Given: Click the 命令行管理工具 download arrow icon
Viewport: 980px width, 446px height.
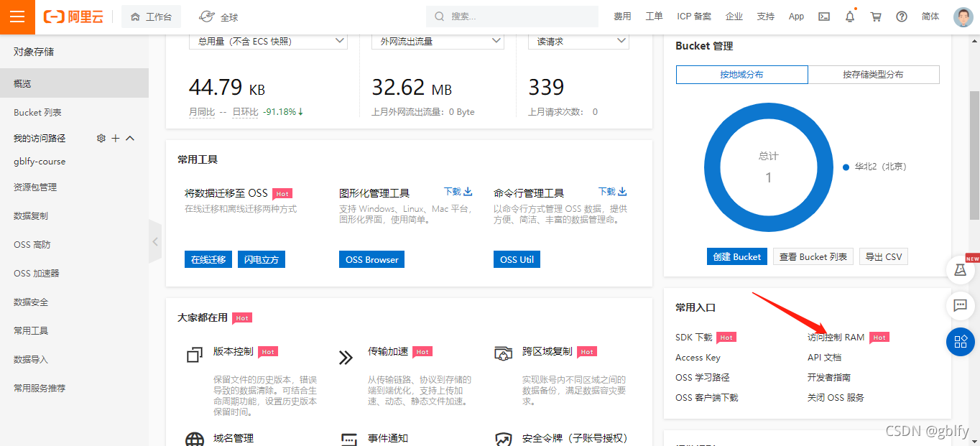Looking at the screenshot, I should pyautogui.click(x=623, y=192).
